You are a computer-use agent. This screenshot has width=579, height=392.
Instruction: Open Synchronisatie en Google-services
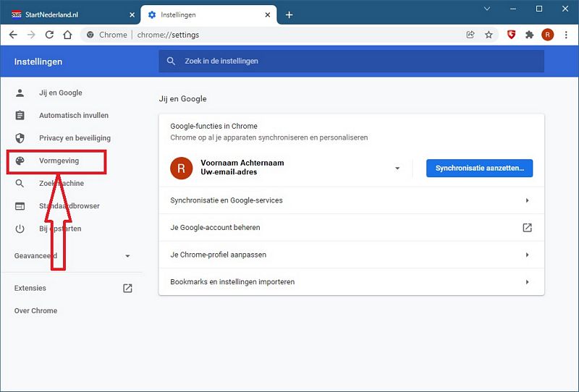point(351,200)
